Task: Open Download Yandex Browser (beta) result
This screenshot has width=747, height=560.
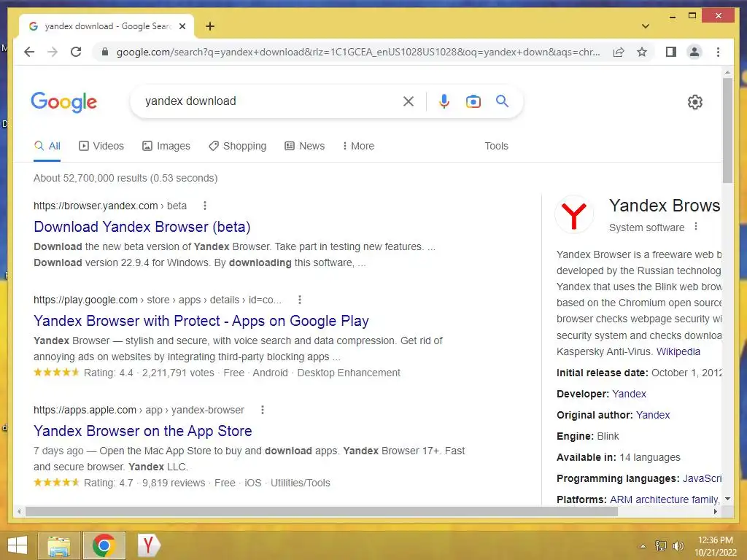Action: [x=142, y=227]
